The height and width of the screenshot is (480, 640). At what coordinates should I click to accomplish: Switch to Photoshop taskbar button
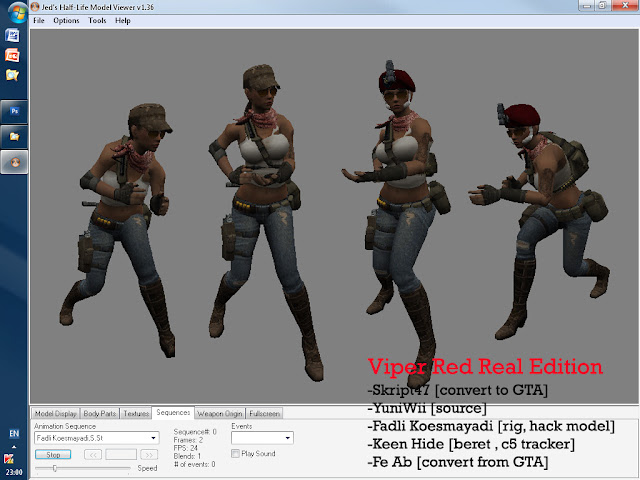pos(14,111)
